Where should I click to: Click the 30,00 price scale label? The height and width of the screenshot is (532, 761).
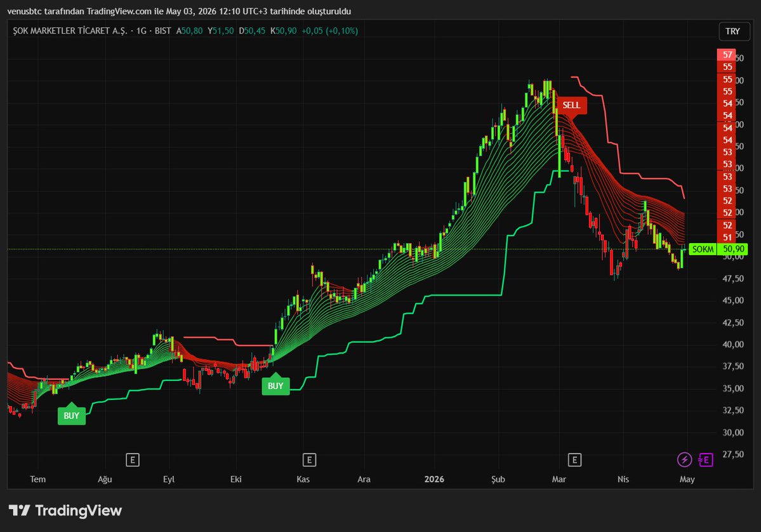tap(733, 432)
